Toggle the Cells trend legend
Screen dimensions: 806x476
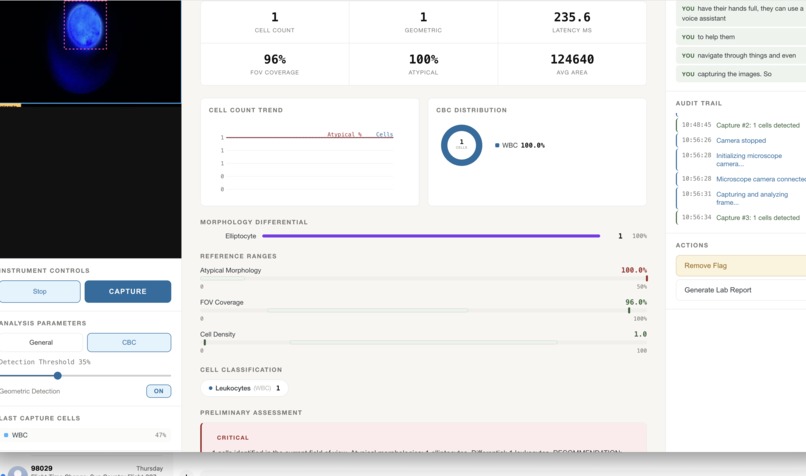click(x=384, y=134)
